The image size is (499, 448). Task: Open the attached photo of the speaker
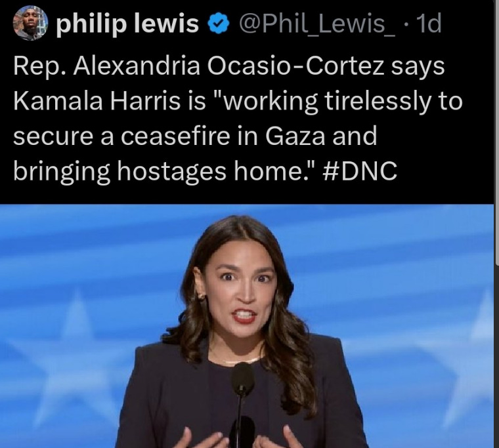[247, 326]
